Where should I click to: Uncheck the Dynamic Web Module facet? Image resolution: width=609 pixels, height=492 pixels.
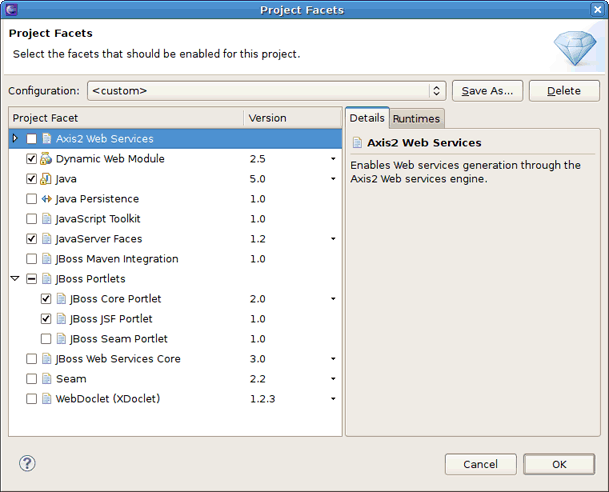tap(31, 159)
